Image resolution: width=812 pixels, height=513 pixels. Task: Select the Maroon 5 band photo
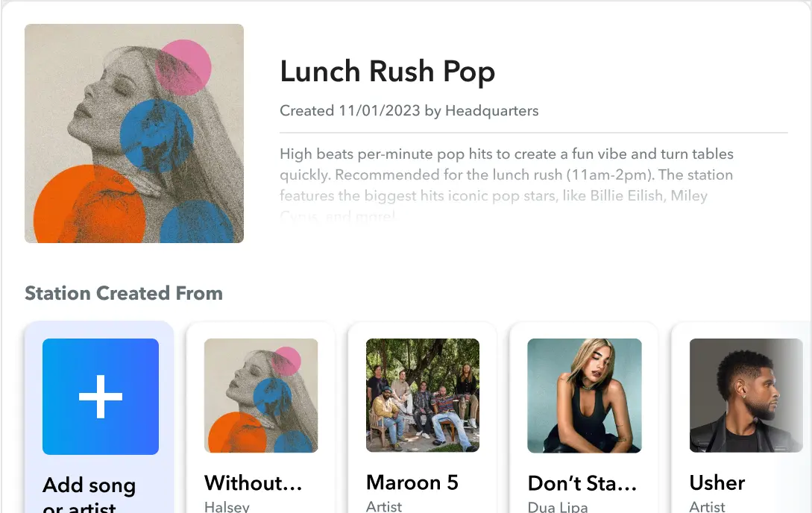tap(423, 396)
